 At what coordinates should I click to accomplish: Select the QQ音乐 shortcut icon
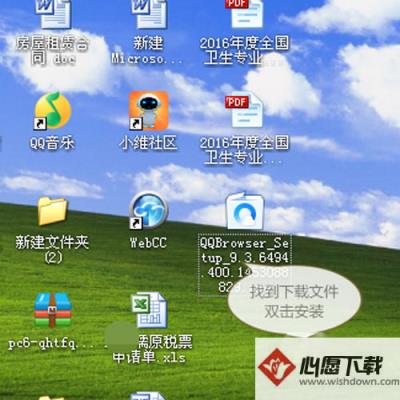coord(53,111)
